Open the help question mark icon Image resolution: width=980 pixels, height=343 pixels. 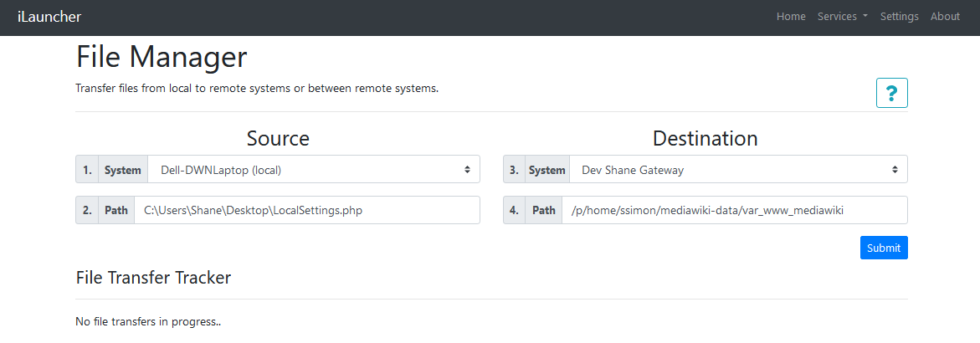pos(891,93)
